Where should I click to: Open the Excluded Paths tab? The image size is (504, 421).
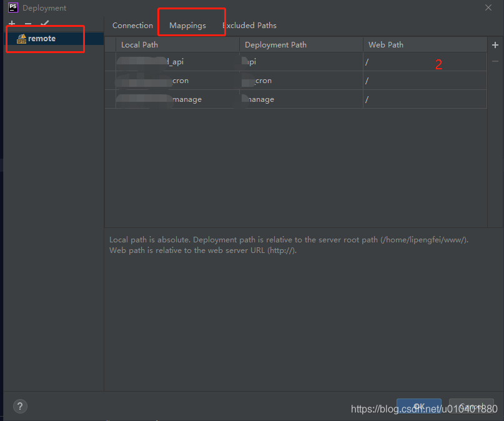point(250,25)
